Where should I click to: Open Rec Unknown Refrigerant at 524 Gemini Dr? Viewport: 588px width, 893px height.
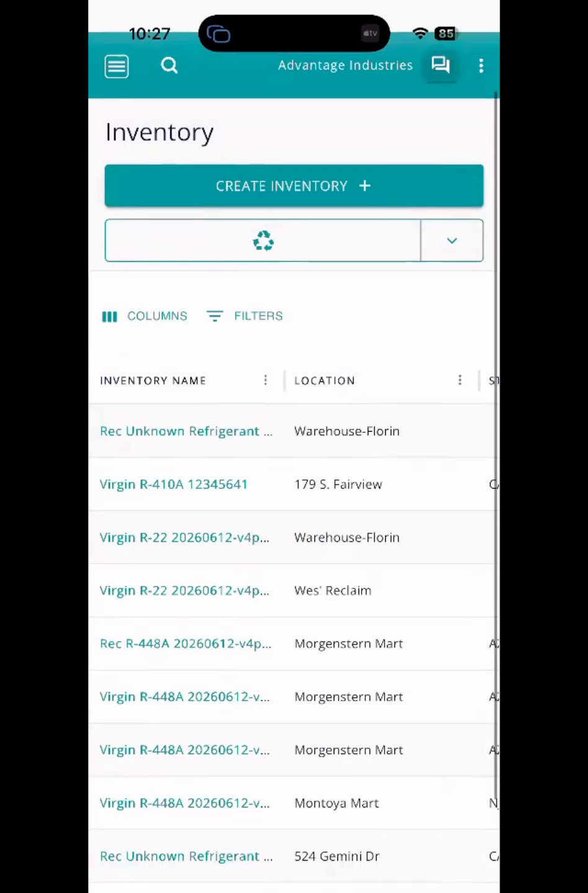click(x=186, y=856)
